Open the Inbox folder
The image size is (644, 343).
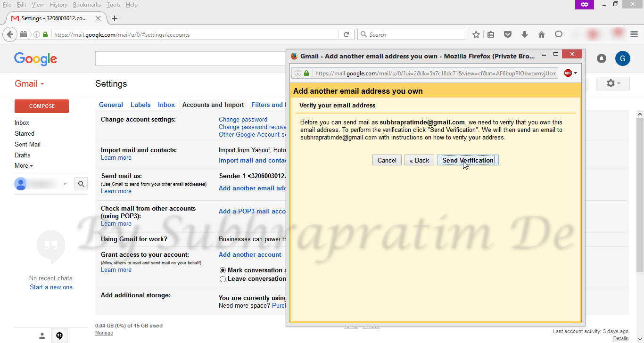[x=22, y=122]
